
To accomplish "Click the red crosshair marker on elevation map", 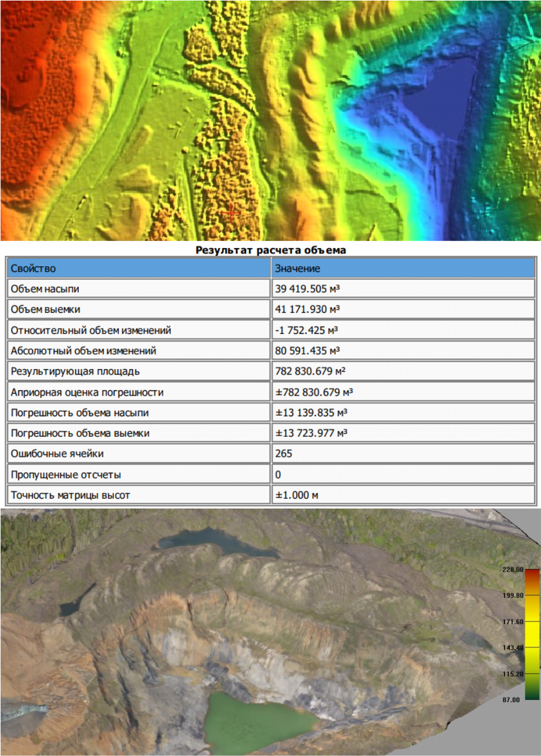I will click(x=231, y=213).
